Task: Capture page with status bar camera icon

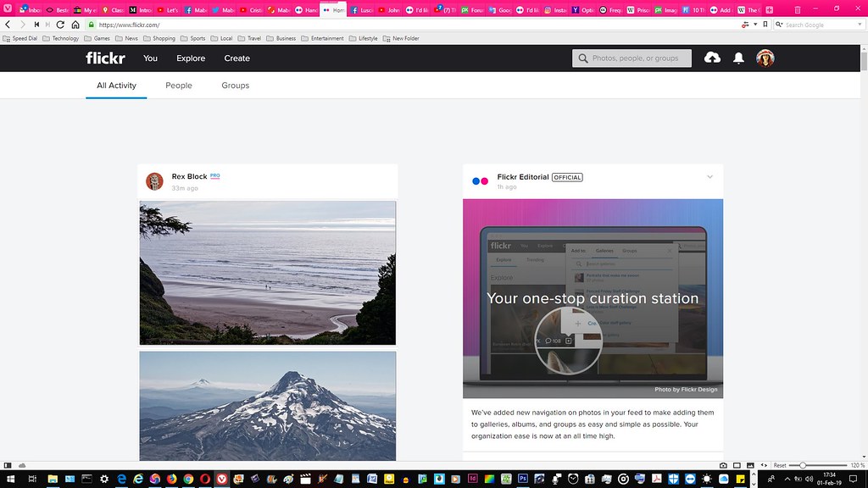Action: click(x=722, y=465)
